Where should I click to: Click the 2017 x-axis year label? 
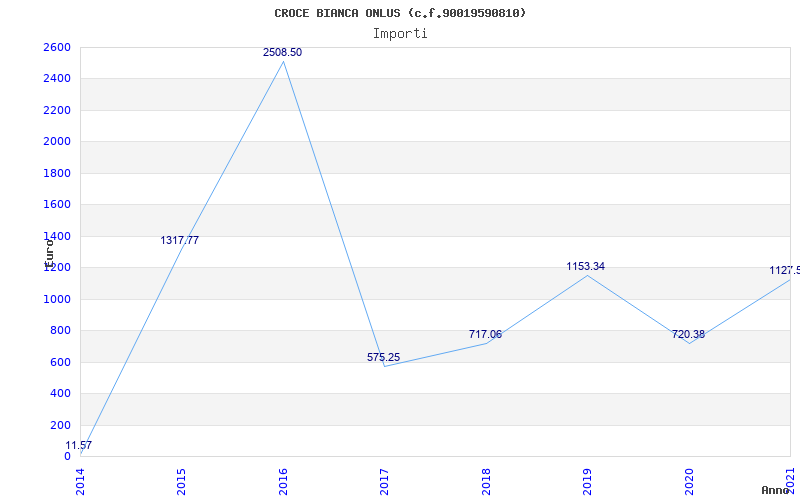click(x=384, y=482)
